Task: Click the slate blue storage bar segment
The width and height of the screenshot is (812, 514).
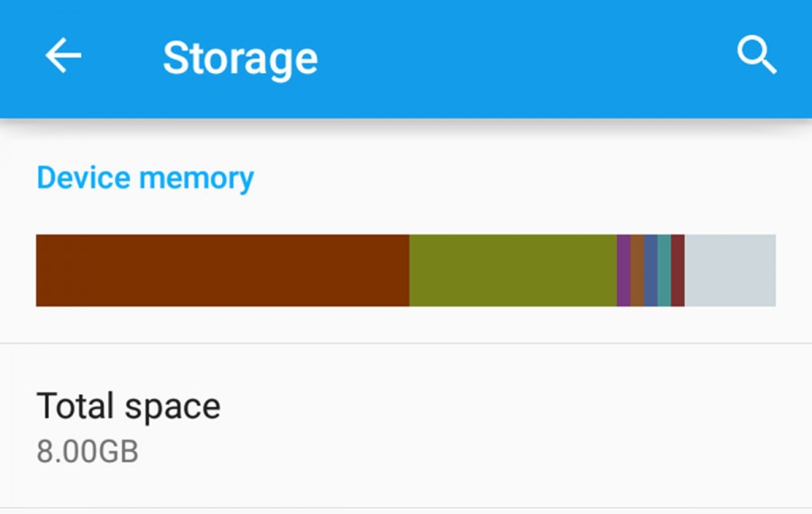Action: point(651,271)
